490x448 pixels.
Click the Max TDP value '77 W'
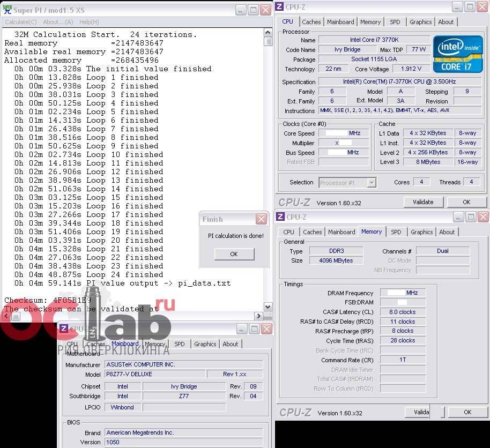point(419,49)
